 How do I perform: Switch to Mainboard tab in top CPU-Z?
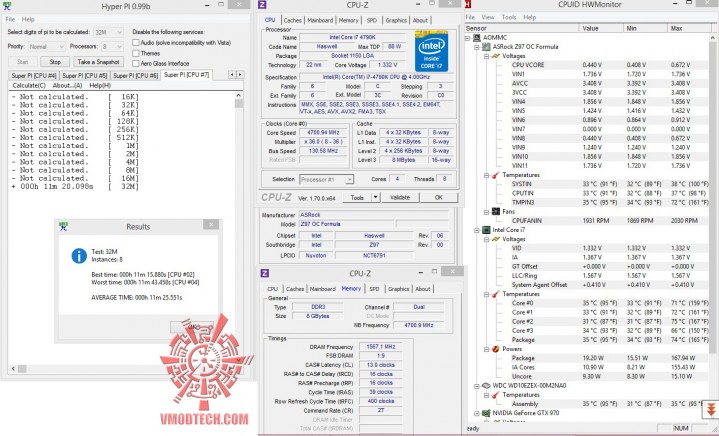point(320,21)
